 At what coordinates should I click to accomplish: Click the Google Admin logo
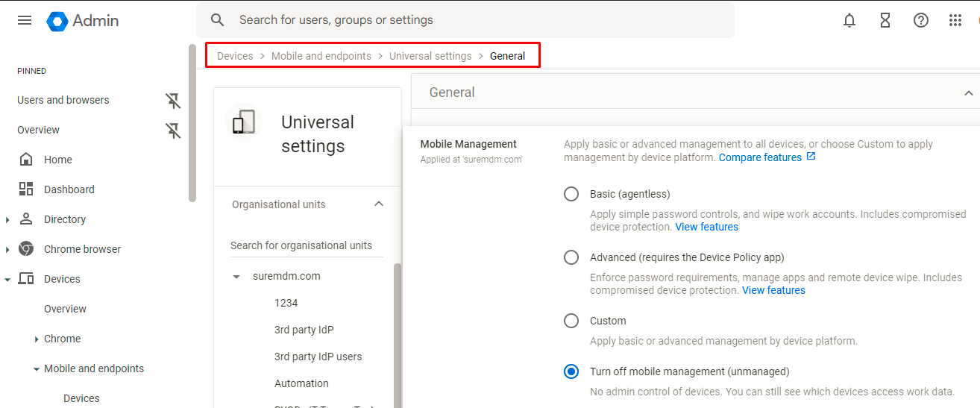(83, 21)
